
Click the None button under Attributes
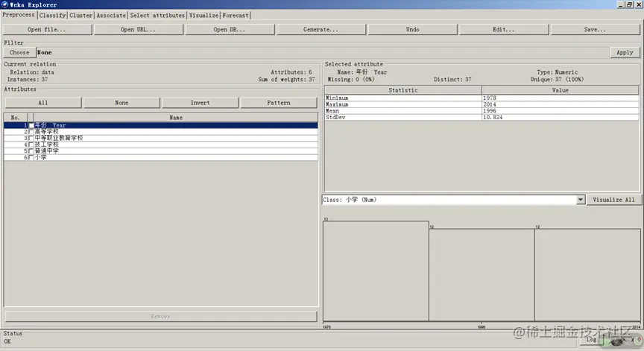[x=121, y=103]
